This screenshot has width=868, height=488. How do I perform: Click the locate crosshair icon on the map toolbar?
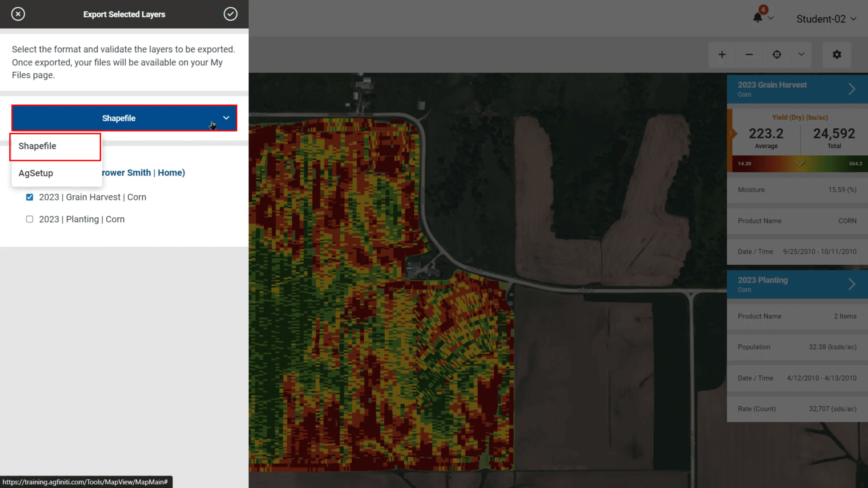(777, 54)
